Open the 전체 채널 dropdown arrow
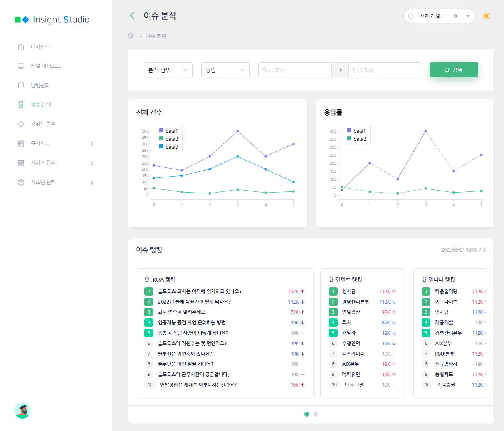 pyautogui.click(x=468, y=16)
